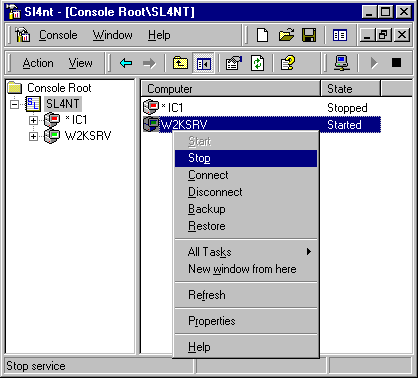Click the green Refresh toolbar icon
Screen dimensions: 418x378
coord(257,63)
